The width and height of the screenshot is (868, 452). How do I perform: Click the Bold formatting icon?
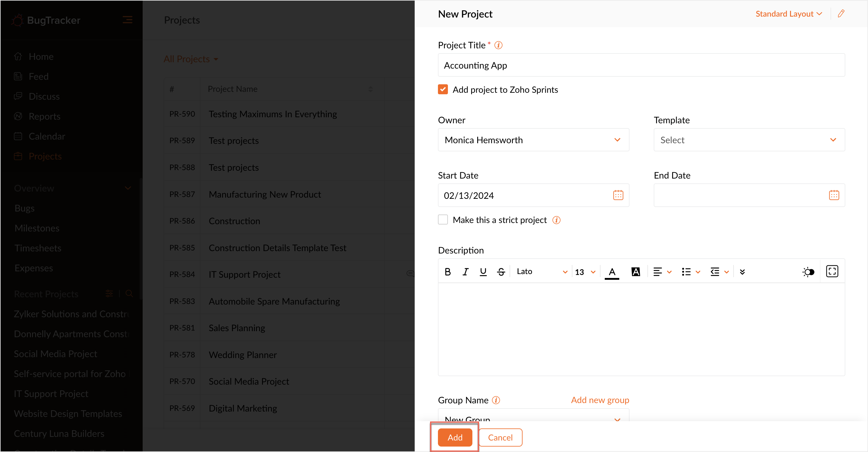(x=448, y=272)
